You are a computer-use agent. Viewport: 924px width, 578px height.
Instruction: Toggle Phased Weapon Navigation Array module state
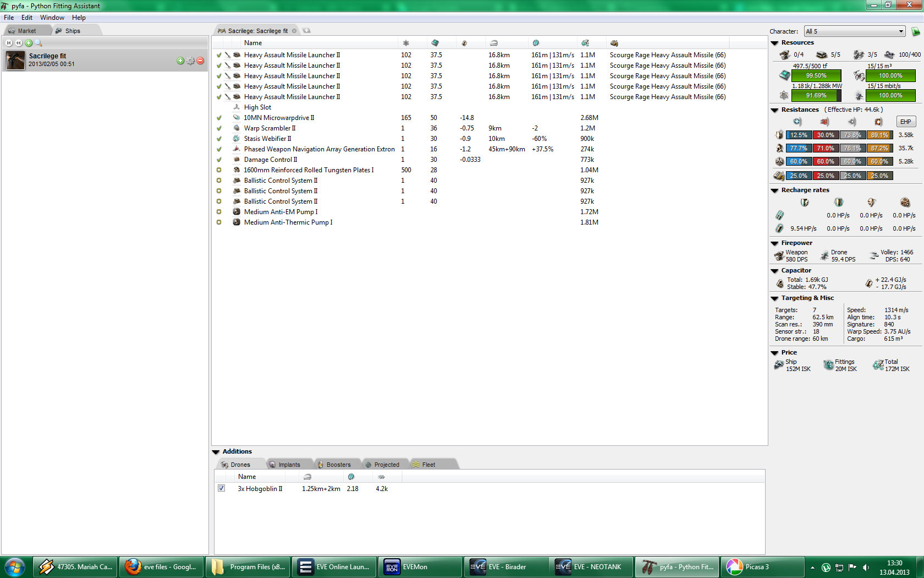coord(219,149)
